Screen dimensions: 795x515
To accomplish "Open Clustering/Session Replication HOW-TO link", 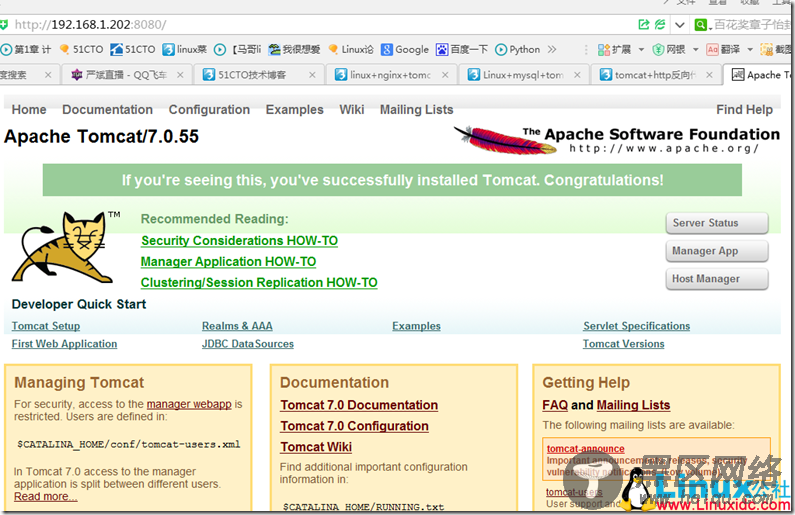I will click(259, 282).
